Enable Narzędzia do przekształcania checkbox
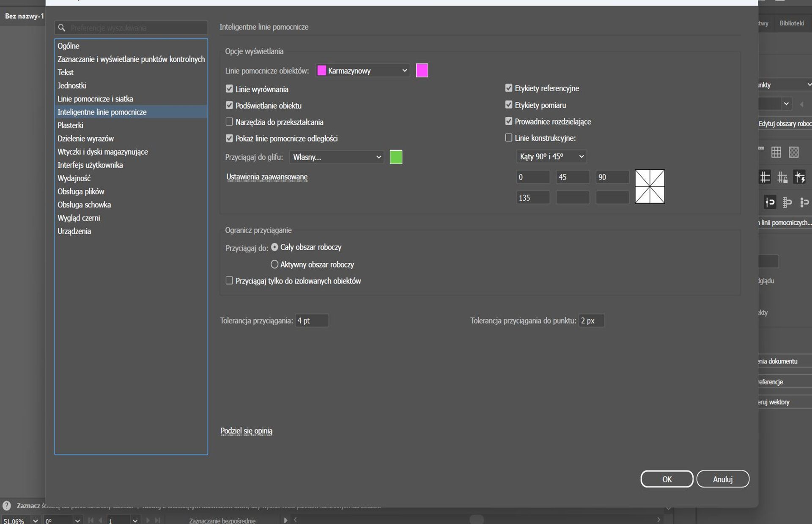Viewport: 812px width, 524px height. point(229,122)
